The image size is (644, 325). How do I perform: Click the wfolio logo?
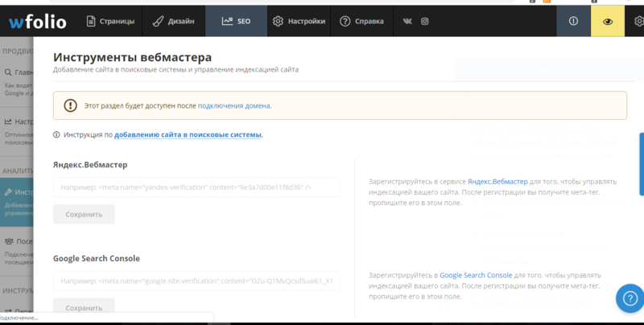point(38,21)
